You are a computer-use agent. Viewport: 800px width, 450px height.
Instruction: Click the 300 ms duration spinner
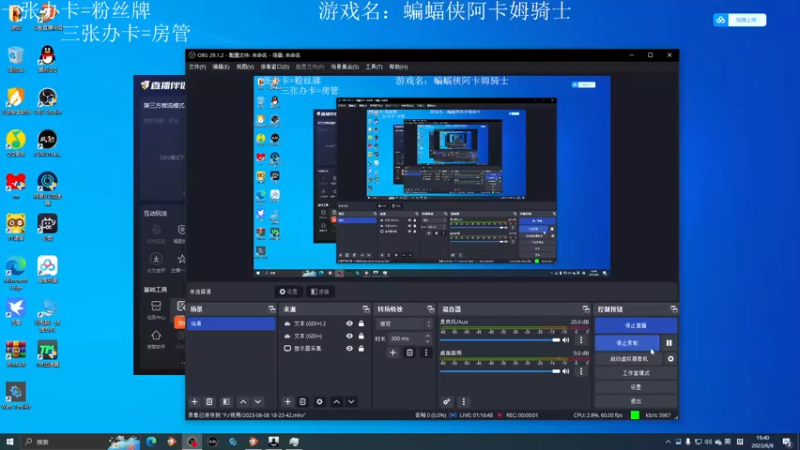coord(410,338)
